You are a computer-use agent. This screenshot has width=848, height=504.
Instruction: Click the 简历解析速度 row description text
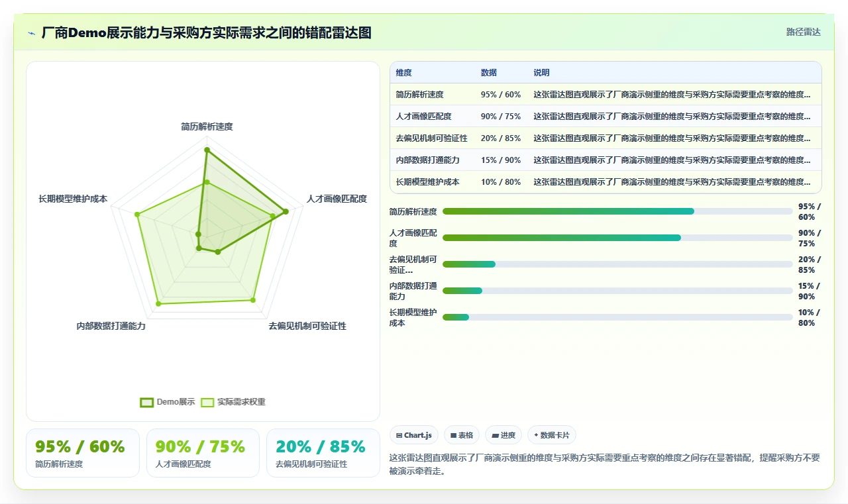pyautogui.click(x=672, y=94)
